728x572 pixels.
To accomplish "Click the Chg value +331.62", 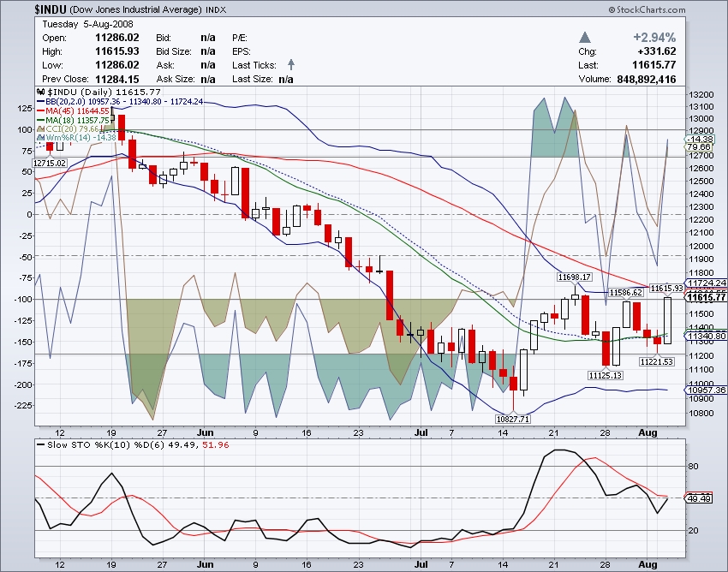I will click(x=657, y=51).
